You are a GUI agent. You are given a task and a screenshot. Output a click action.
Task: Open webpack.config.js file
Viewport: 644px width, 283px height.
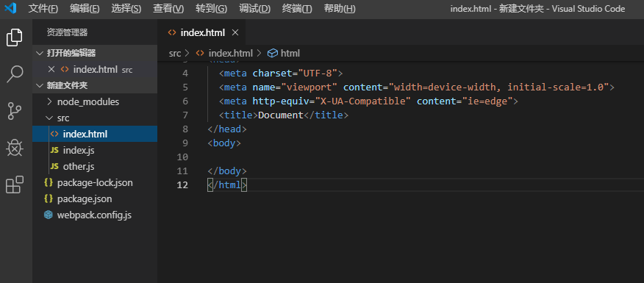[x=94, y=215]
